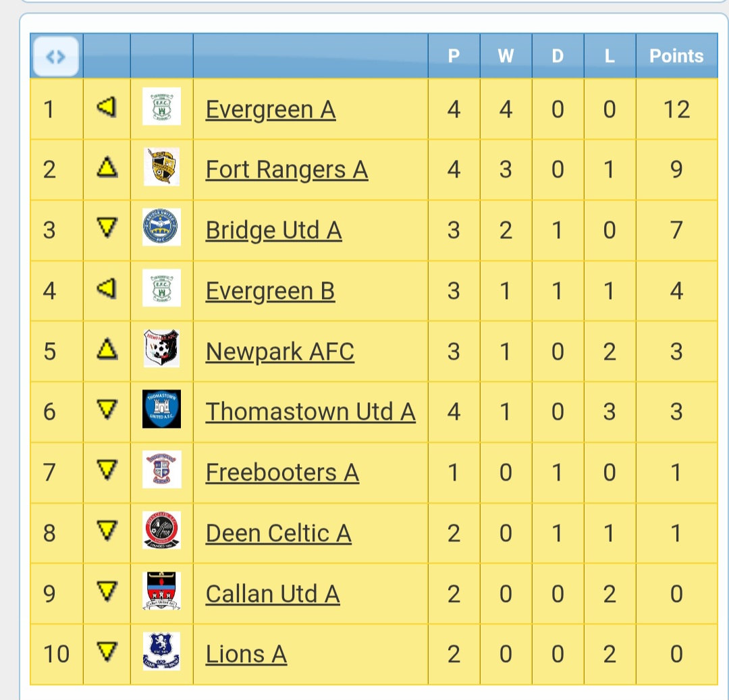Click the Fort Rangers A club crest
The width and height of the screenshot is (729, 700).
pos(161,167)
